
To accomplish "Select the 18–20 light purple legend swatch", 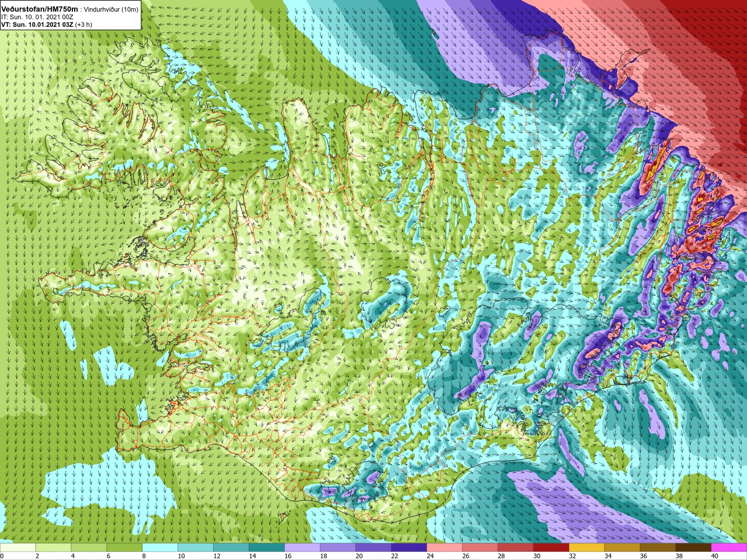I will click(x=338, y=548).
